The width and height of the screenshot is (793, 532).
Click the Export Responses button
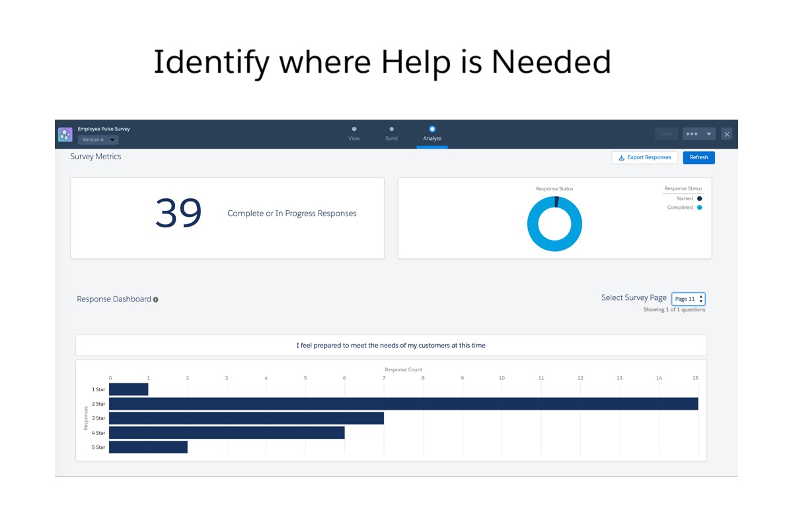click(644, 157)
